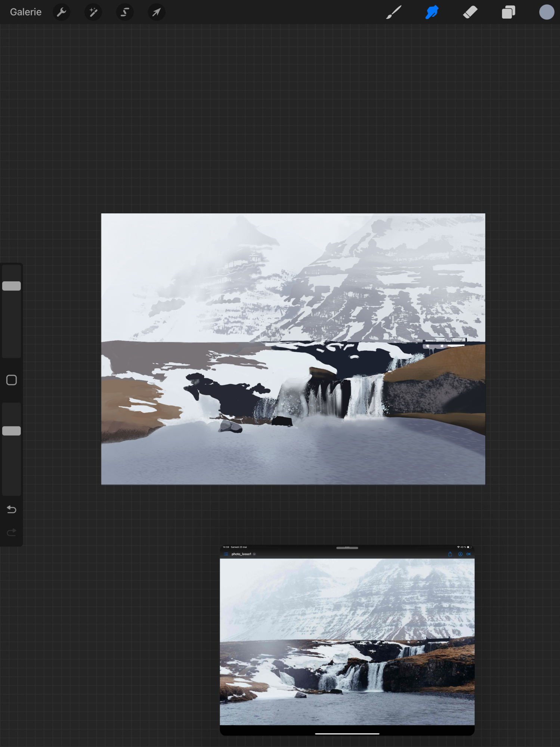Viewport: 560px width, 747px height.
Task: Activate the Selection tool
Action: 125,12
